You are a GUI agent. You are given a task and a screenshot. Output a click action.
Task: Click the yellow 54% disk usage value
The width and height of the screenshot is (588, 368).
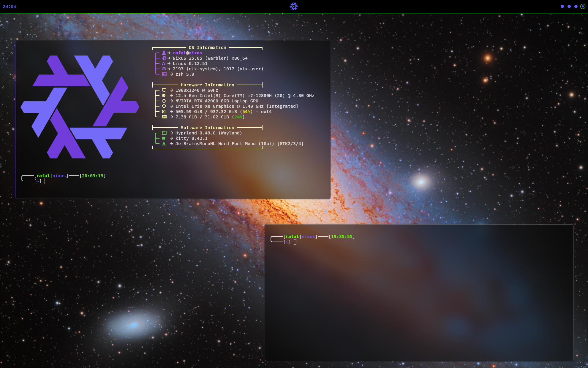pyautogui.click(x=246, y=112)
